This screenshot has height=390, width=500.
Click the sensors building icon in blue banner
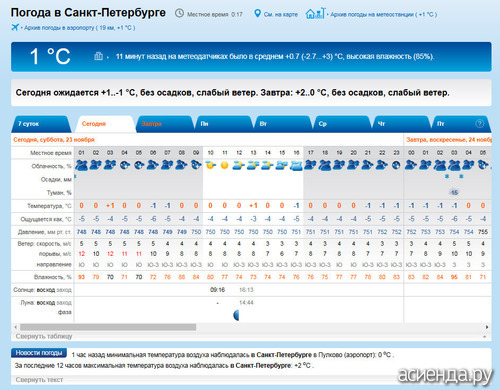[x=99, y=56]
